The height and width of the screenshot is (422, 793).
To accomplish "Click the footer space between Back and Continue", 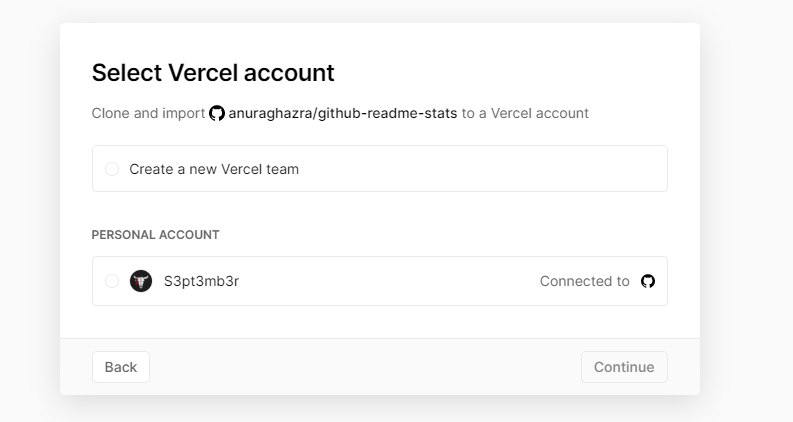I will [x=365, y=367].
